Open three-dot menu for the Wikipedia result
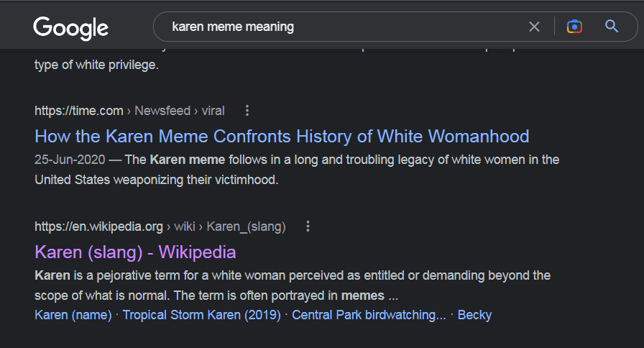 pos(308,226)
